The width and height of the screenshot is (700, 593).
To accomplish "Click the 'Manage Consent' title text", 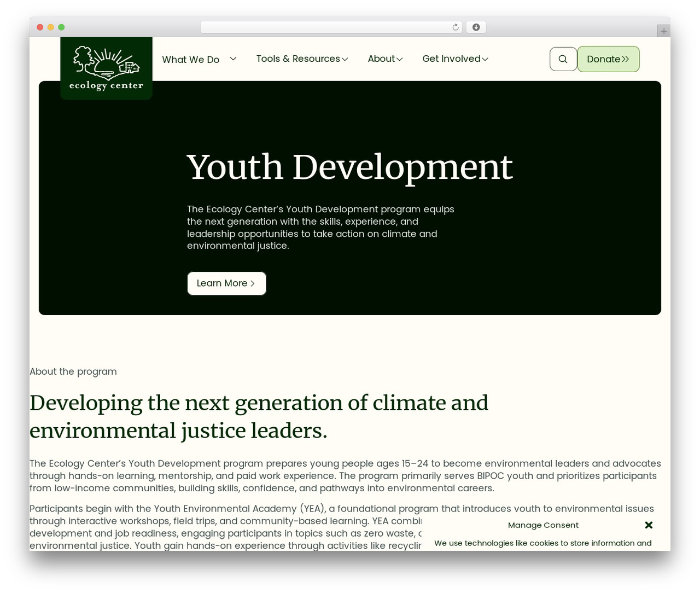I will click(x=543, y=525).
